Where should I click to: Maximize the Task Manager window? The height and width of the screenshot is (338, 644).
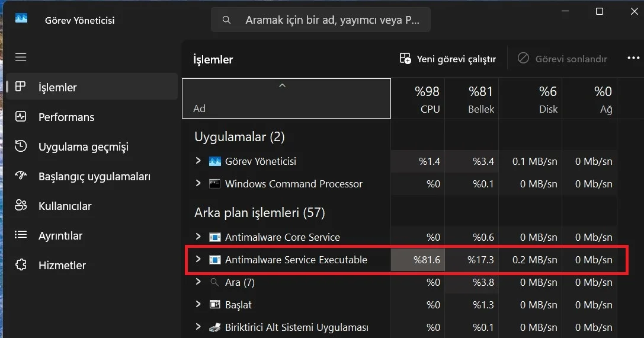pyautogui.click(x=600, y=11)
